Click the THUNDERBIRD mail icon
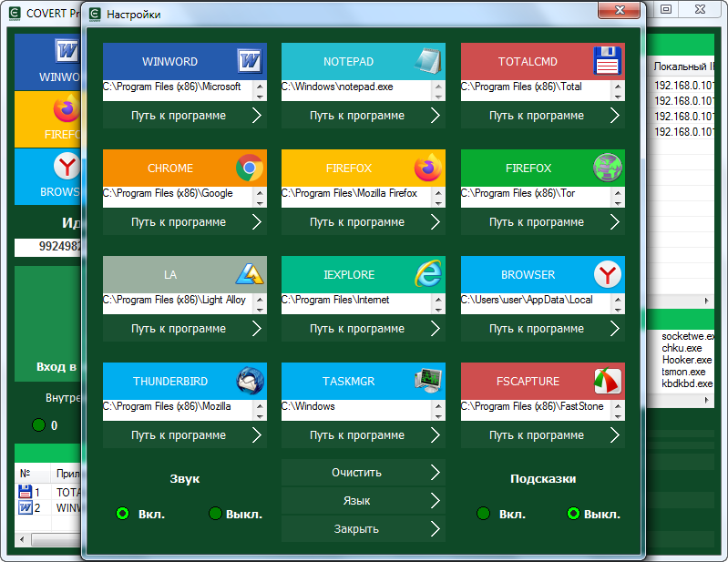The image size is (728, 562). (x=250, y=381)
